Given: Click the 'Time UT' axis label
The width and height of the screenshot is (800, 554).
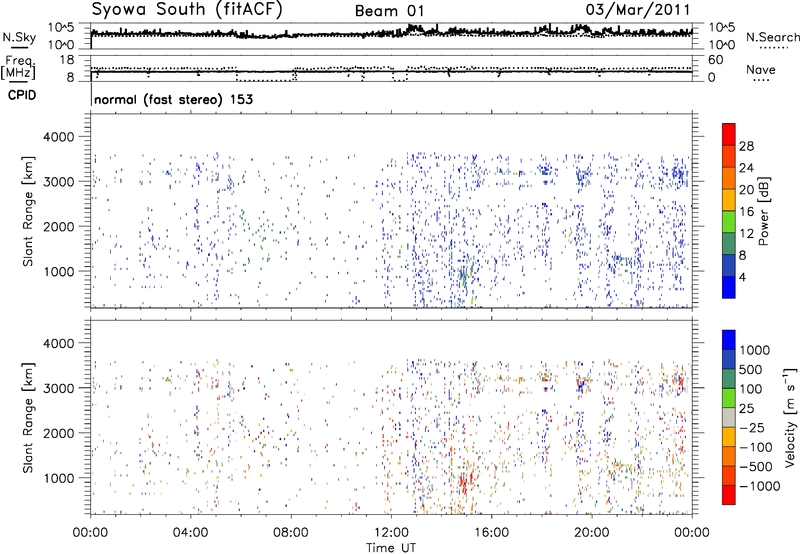Looking at the screenshot, I should 391,547.
